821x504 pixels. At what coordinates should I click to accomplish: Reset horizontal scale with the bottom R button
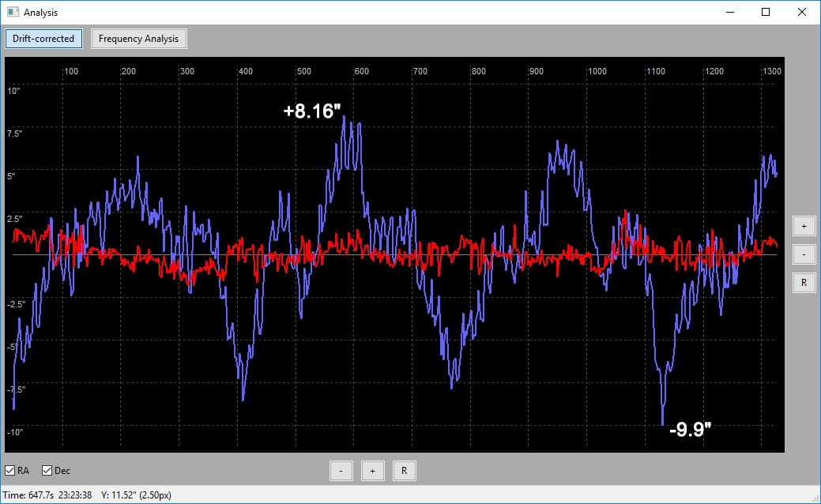(x=404, y=471)
